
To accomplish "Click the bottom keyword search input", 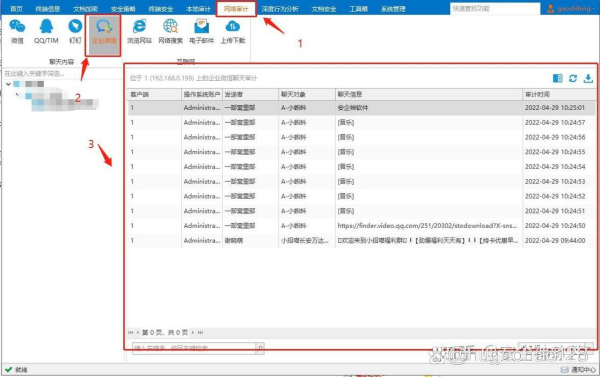I will [194, 348].
